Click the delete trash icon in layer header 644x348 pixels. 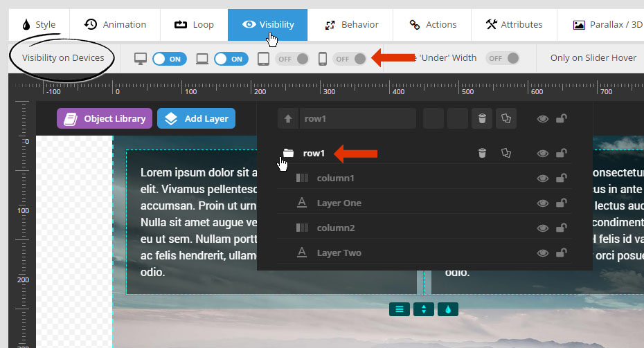(482, 118)
